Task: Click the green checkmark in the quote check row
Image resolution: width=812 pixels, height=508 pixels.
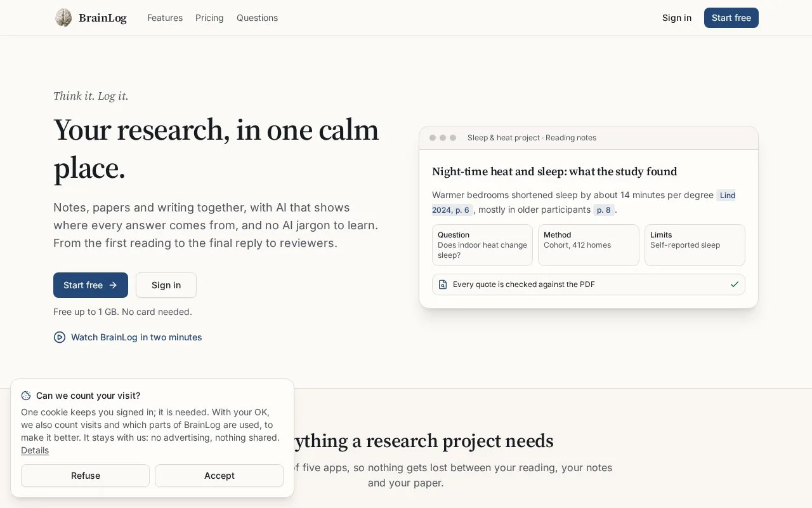Action: click(735, 284)
